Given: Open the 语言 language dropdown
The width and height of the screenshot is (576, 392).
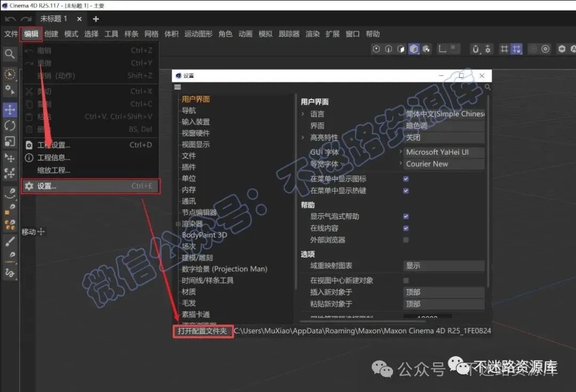Looking at the screenshot, I should pyautogui.click(x=444, y=114).
